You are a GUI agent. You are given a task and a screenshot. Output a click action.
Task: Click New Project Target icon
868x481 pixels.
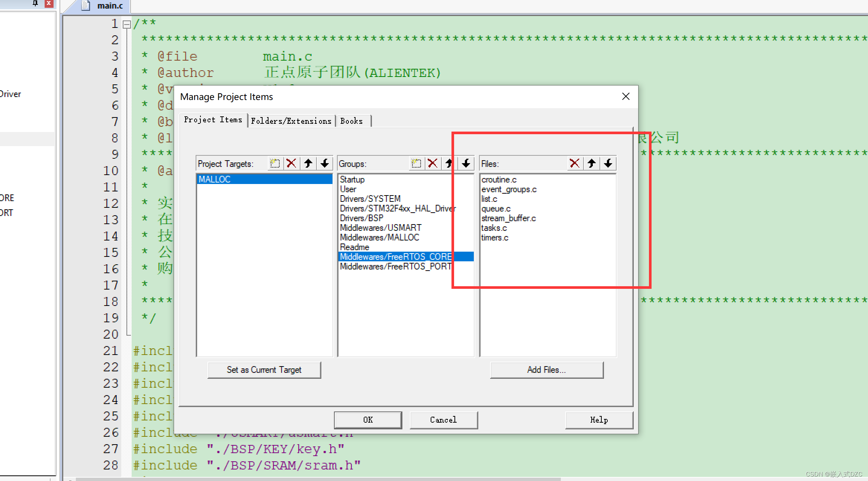click(x=275, y=164)
